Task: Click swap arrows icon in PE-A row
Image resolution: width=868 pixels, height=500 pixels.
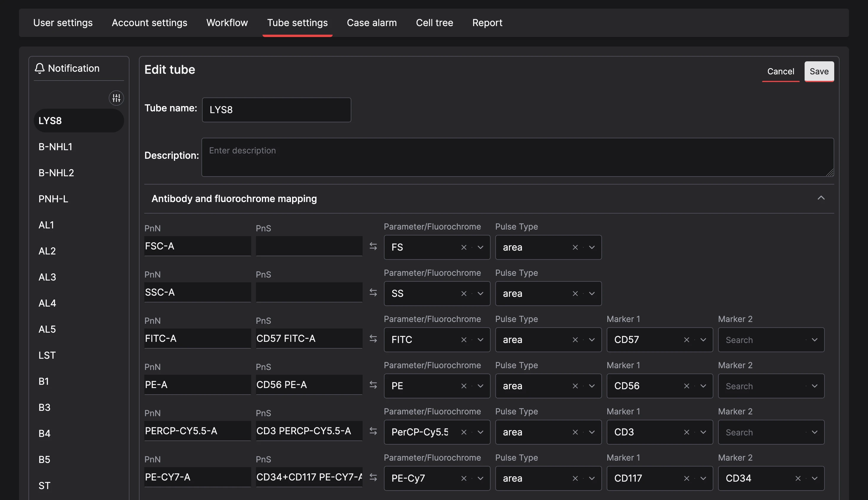Action: [373, 384]
